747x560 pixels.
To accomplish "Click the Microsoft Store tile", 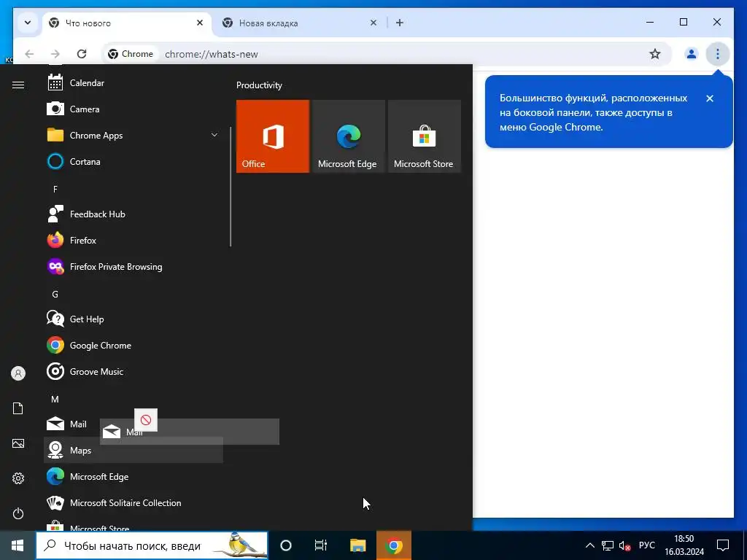I will coord(425,136).
